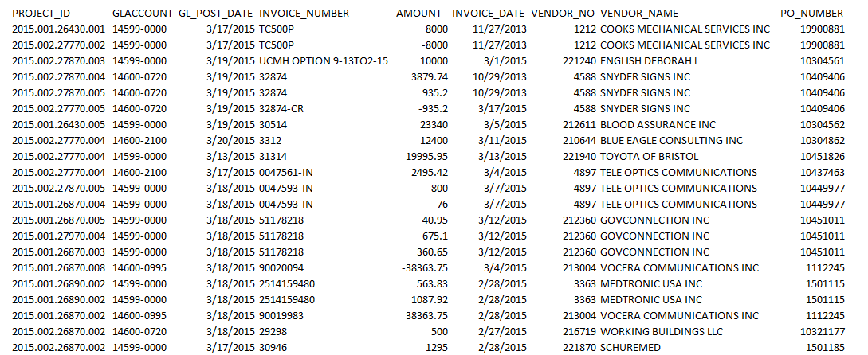
Task: Select amount 3879.74 cell
Action: click(x=430, y=77)
